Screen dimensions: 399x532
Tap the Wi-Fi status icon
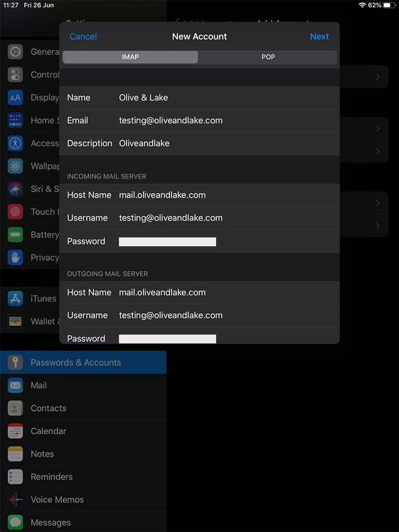(362, 5)
